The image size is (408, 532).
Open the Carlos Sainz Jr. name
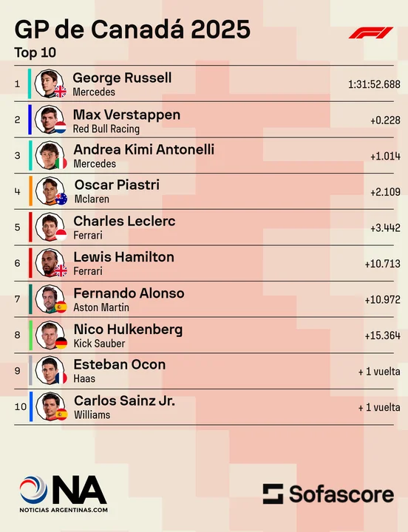point(125,400)
